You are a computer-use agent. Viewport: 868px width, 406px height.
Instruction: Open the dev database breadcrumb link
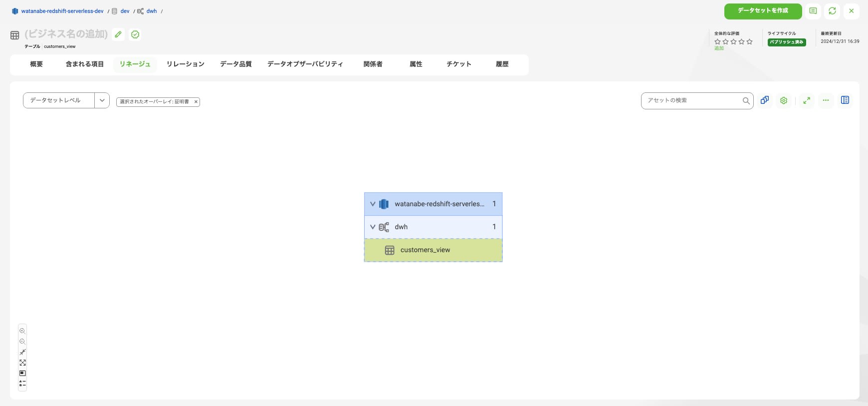tap(125, 11)
